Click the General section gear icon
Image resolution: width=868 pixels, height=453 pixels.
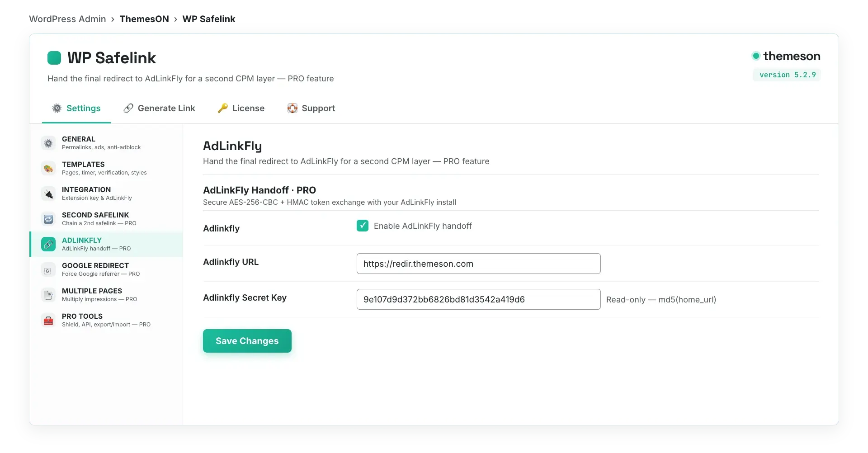pyautogui.click(x=48, y=143)
